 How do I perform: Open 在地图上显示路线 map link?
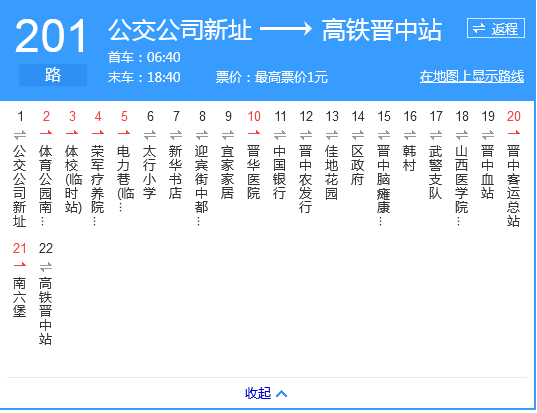(472, 76)
